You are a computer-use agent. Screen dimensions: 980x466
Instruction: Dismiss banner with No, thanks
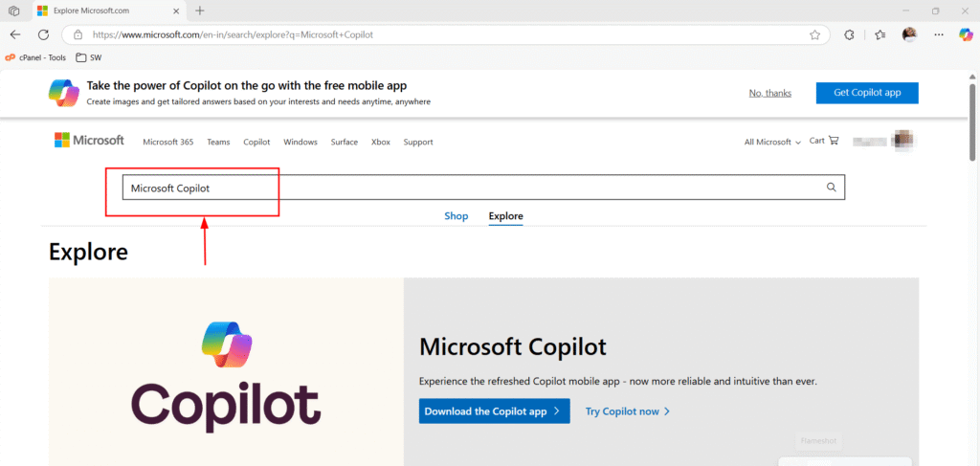pyautogui.click(x=770, y=93)
